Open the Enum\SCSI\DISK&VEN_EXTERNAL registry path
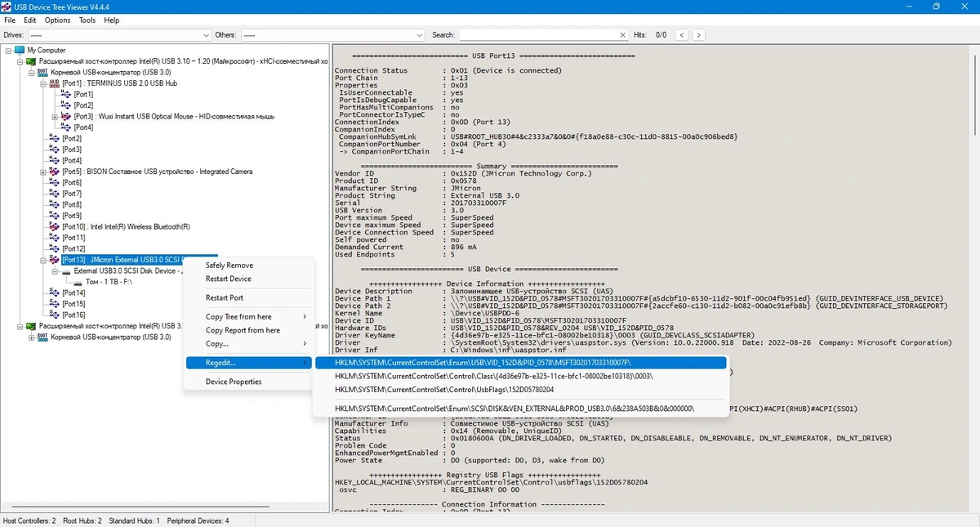This screenshot has width=980, height=527. pos(521,408)
